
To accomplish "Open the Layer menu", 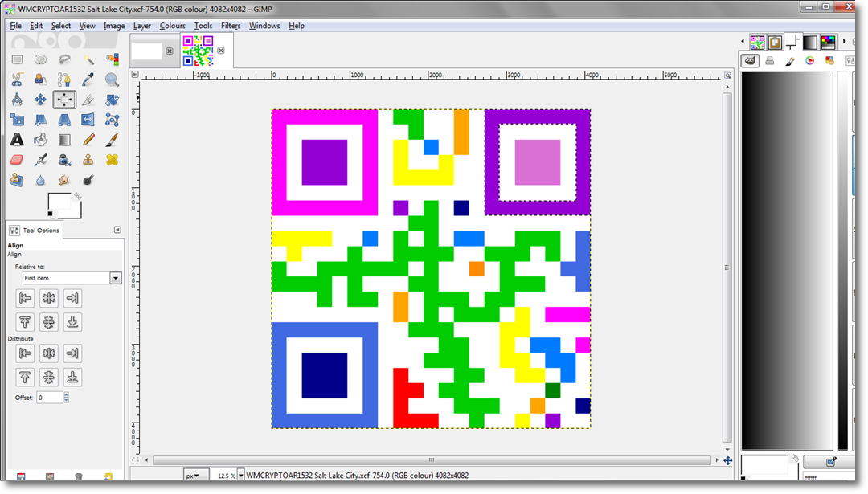I will tap(141, 26).
